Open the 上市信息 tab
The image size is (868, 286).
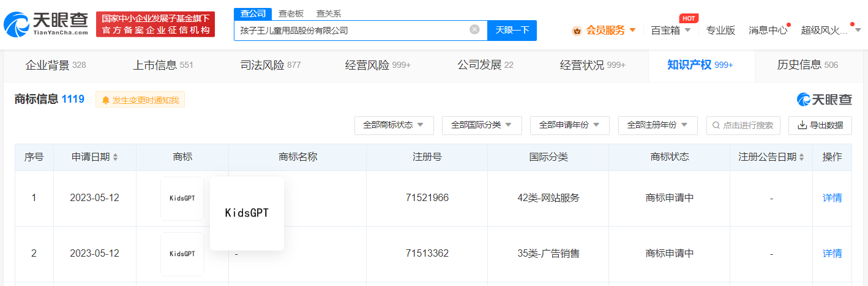(x=163, y=65)
